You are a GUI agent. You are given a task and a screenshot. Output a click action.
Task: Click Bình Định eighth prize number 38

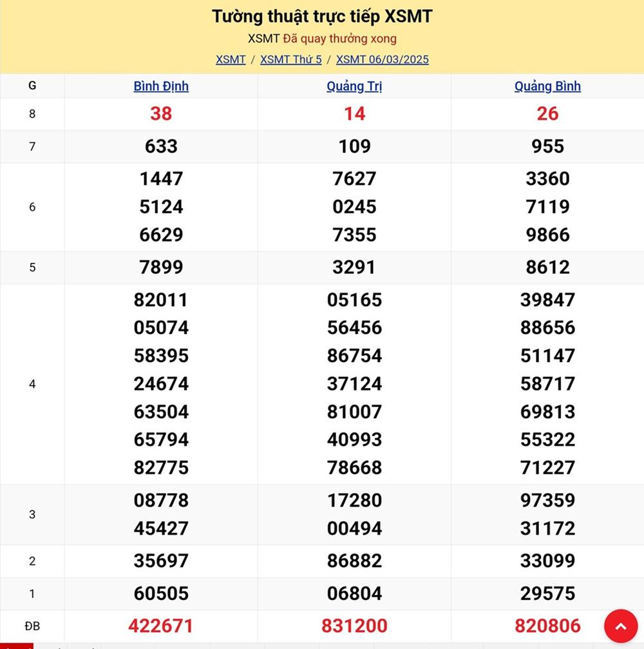pos(161,114)
